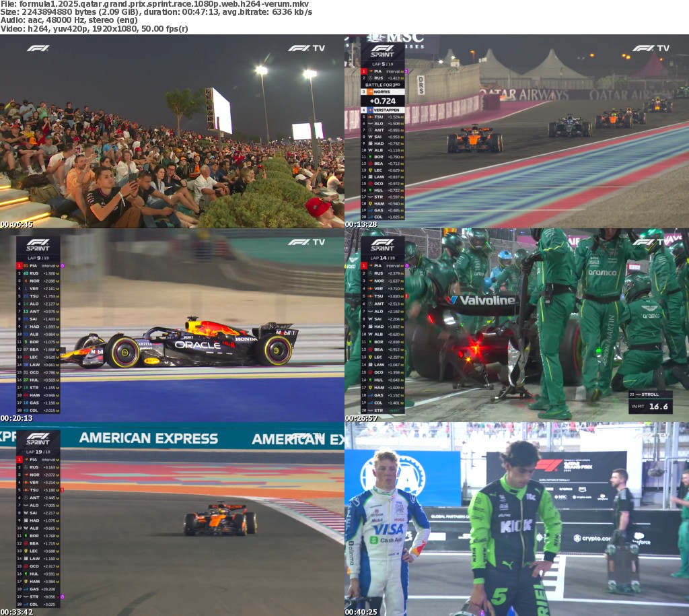Viewport: 689px width, 616px height.
Task: Click the F1 TV logo in crowd thumbnail
Action: [x=306, y=48]
